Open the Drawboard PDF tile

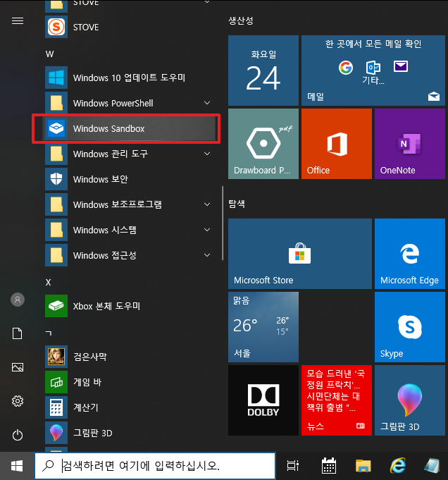pyautogui.click(x=263, y=144)
